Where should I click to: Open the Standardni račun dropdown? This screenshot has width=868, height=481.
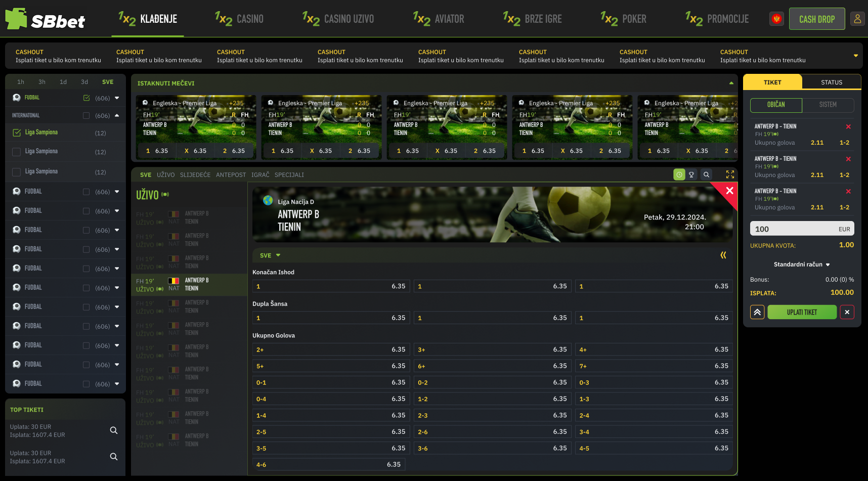[802, 265]
